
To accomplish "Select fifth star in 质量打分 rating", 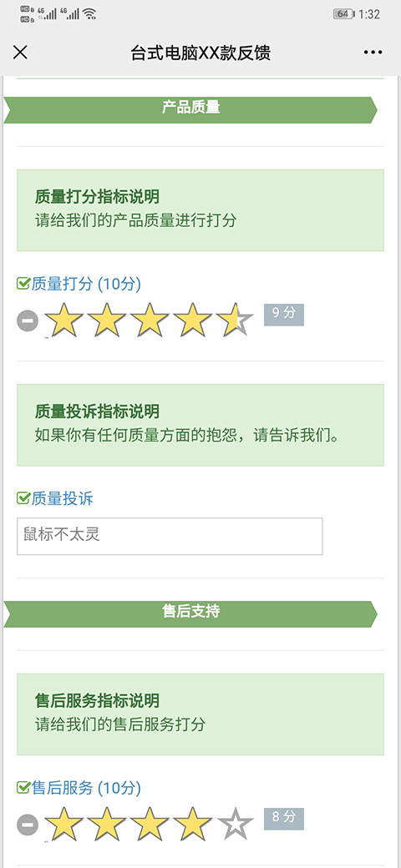I will (235, 320).
